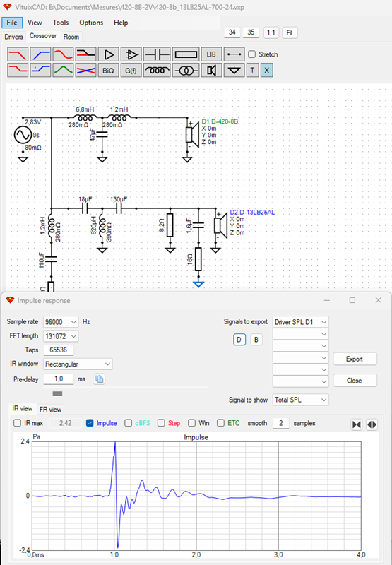The width and height of the screenshot is (392, 565).
Task: Open the second Signals to export dropdown
Action: [x=300, y=334]
